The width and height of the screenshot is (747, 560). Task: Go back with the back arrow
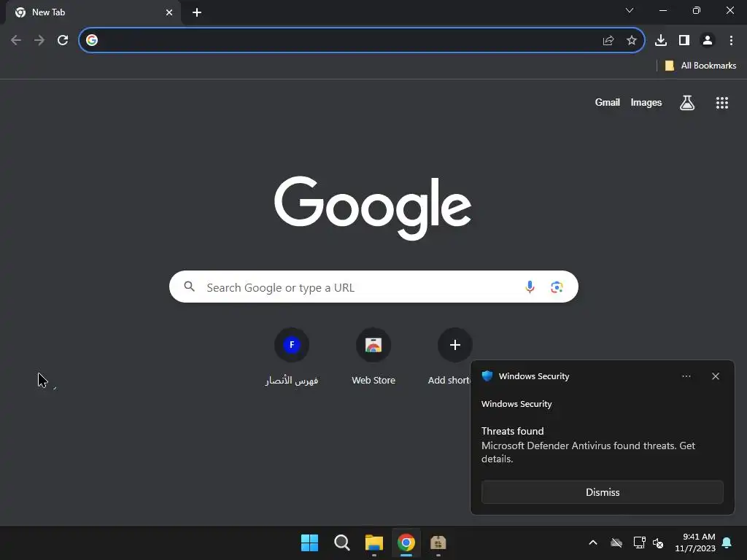pos(16,40)
